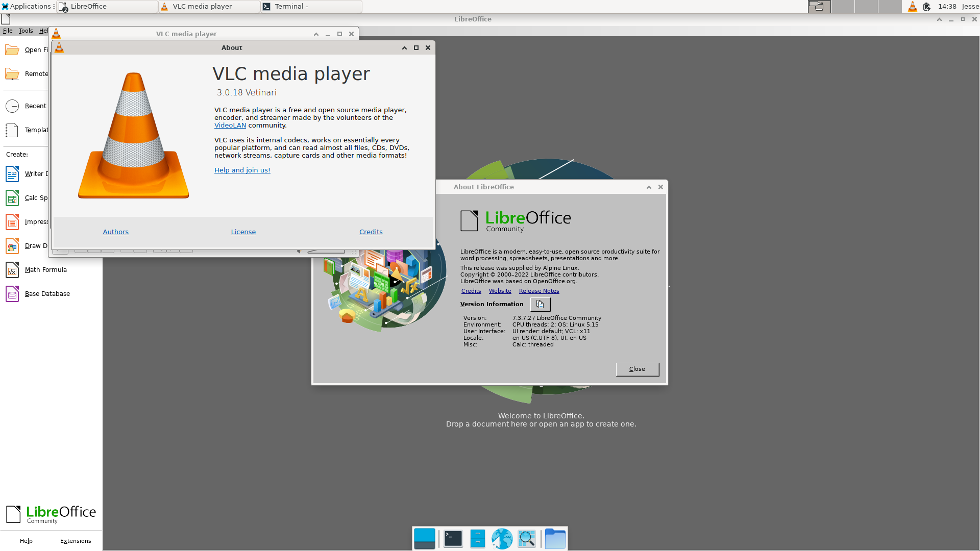
Task: Click the '7.3.7.2 / LibreOffice Community' version value
Action: [557, 318]
